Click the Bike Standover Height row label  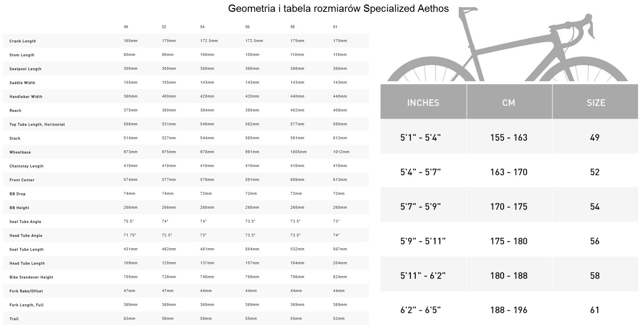point(31,277)
